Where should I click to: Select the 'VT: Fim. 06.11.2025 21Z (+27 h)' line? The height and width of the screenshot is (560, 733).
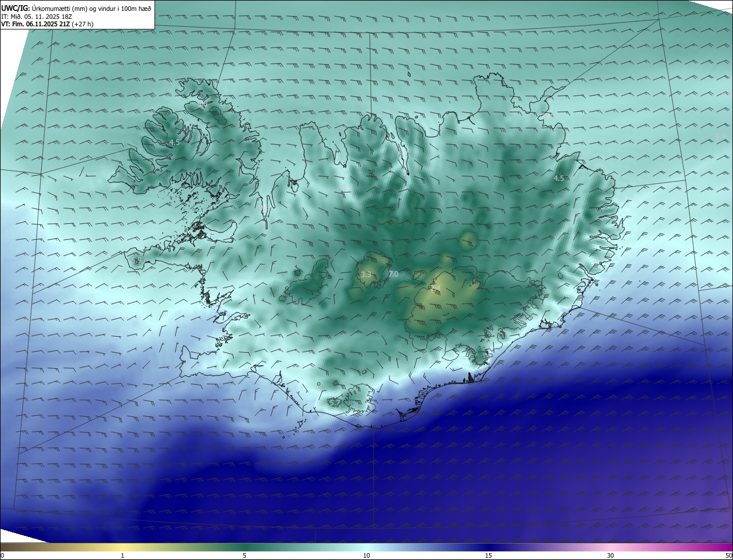47,24
